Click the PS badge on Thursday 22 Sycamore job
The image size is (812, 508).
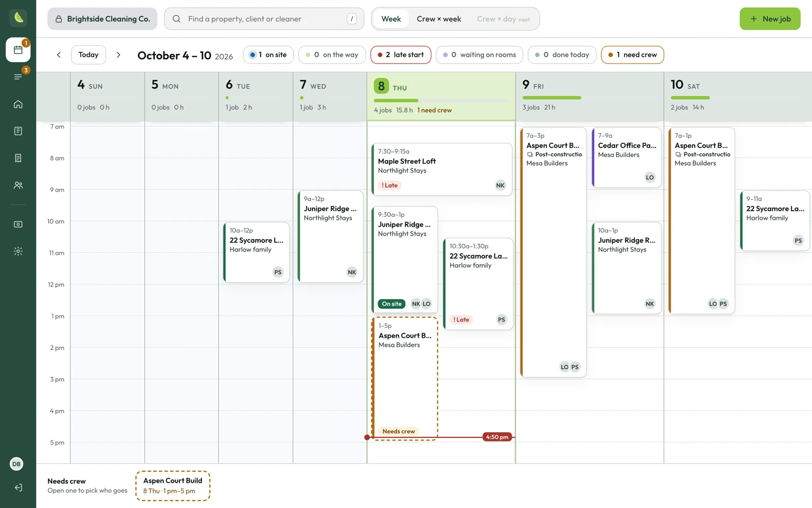pyautogui.click(x=501, y=320)
